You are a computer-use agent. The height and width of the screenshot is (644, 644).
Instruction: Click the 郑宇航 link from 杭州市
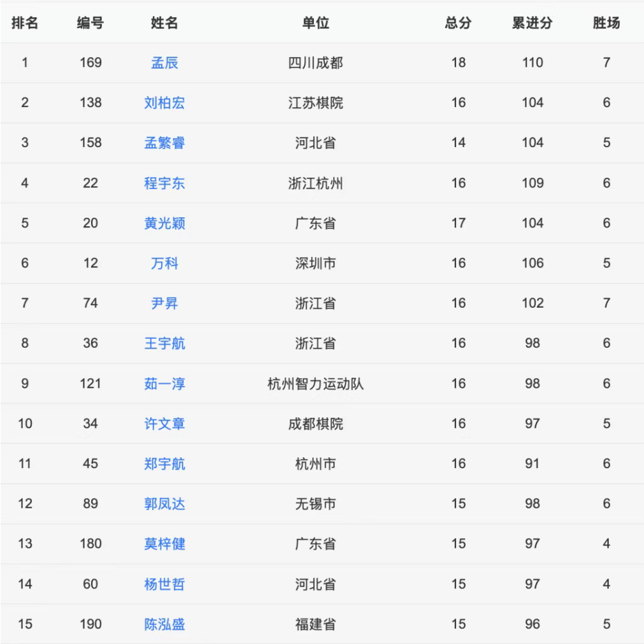tap(164, 464)
